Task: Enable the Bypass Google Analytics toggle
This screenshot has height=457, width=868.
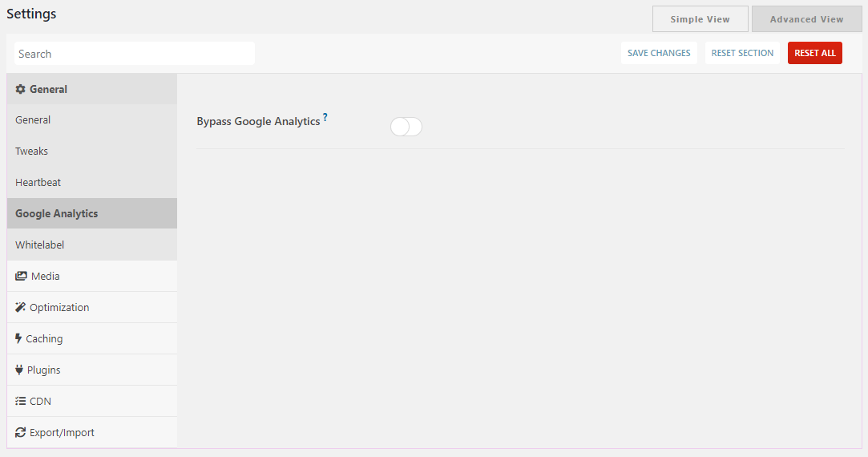Action: click(406, 127)
